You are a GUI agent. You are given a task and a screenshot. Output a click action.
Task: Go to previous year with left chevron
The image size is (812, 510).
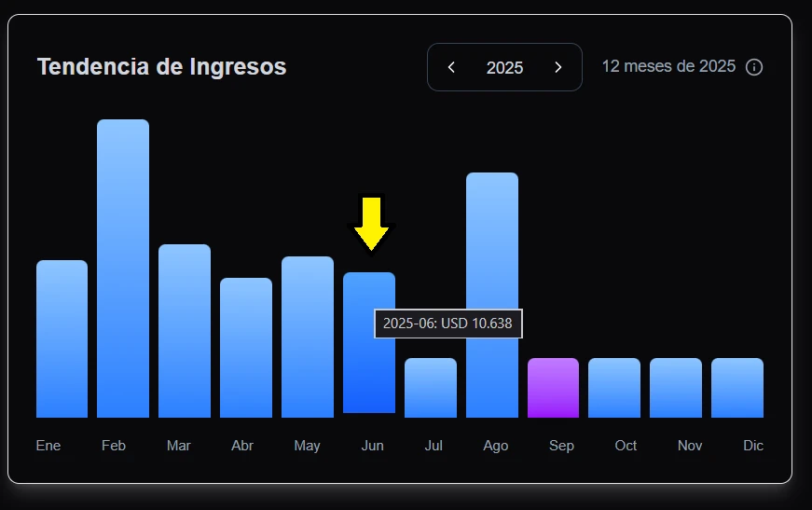(x=452, y=67)
